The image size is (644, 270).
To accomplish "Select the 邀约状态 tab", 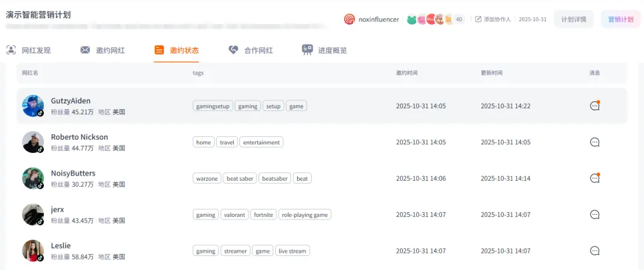I will tap(177, 51).
